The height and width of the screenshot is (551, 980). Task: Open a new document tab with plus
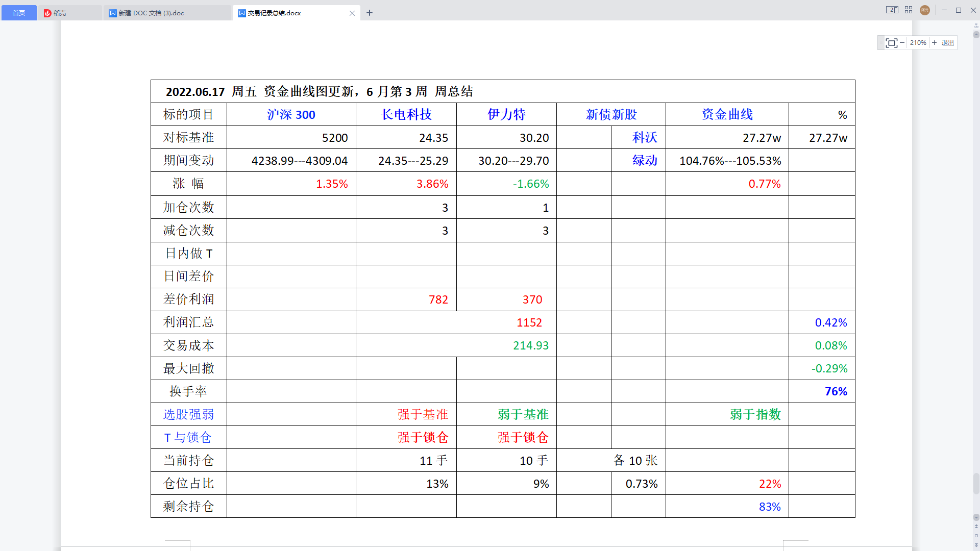pyautogui.click(x=370, y=13)
